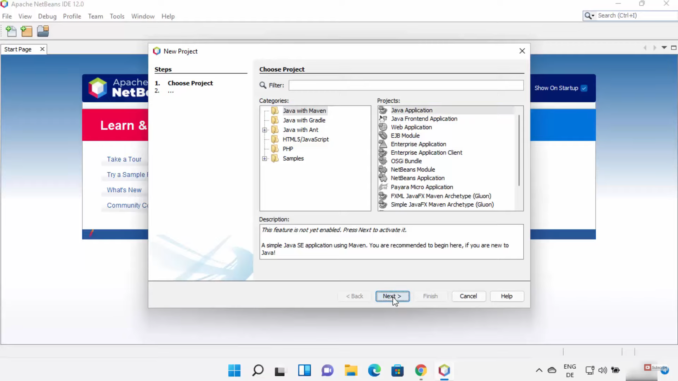Maximize the editor window icon
678x381 pixels.
[x=674, y=48]
